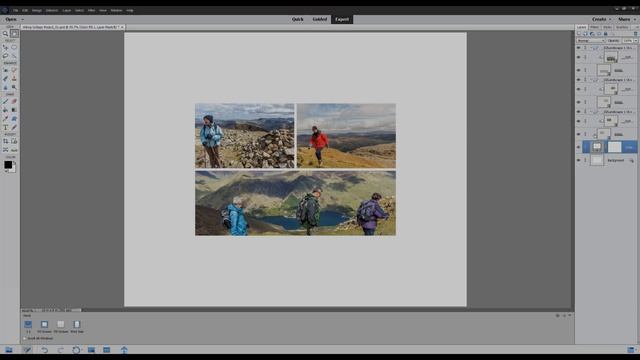The width and height of the screenshot is (640, 360).
Task: Toggle visibility of the topmost layer group
Action: point(578,48)
